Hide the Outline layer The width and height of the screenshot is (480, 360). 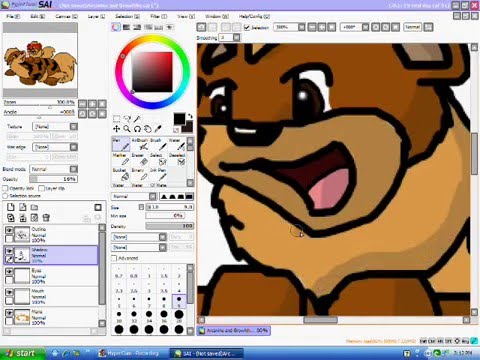click(9, 230)
